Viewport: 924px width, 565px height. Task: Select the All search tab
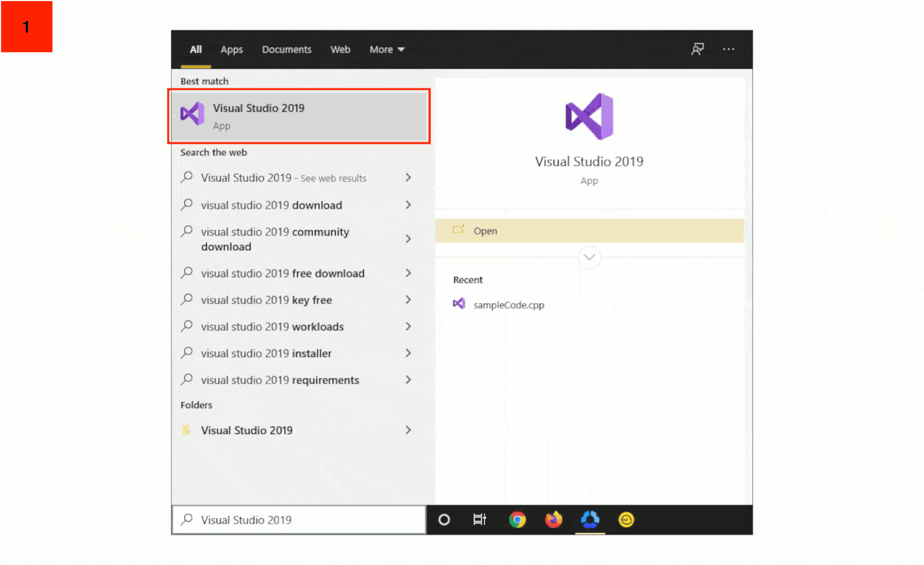coord(196,50)
